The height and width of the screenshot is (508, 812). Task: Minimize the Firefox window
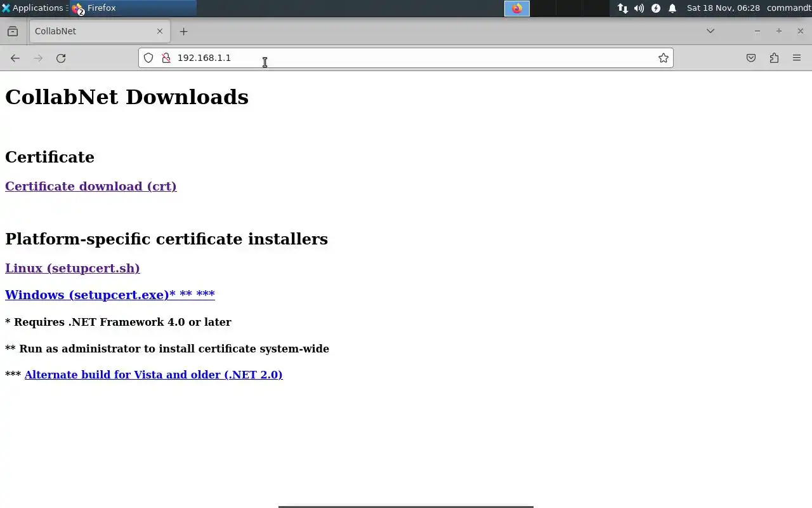pos(757,31)
